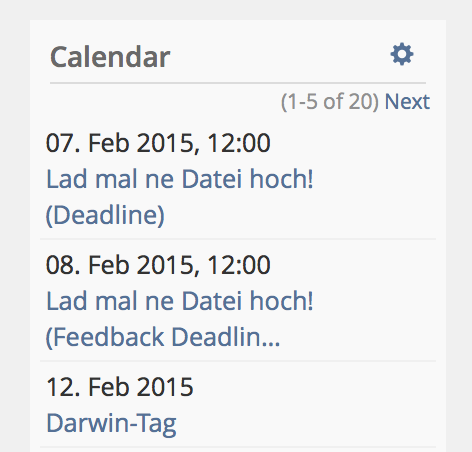
Task: Select the 08. Feb 2015 date text
Action: [x=120, y=265]
